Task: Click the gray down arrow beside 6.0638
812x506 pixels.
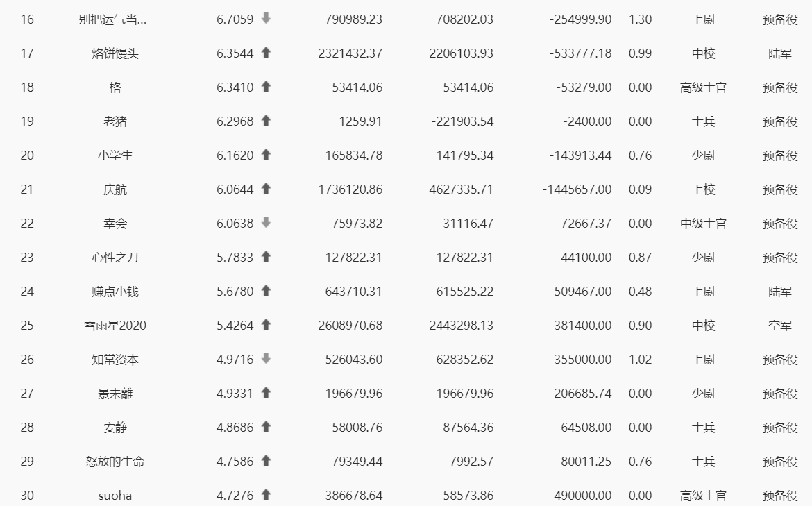Action: [x=266, y=223]
